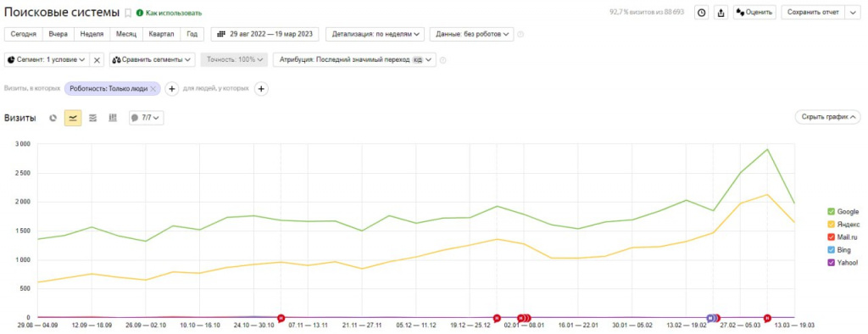Switch to stacked area chart view
Image resolution: width=868 pixels, height=334 pixels.
pyautogui.click(x=93, y=118)
